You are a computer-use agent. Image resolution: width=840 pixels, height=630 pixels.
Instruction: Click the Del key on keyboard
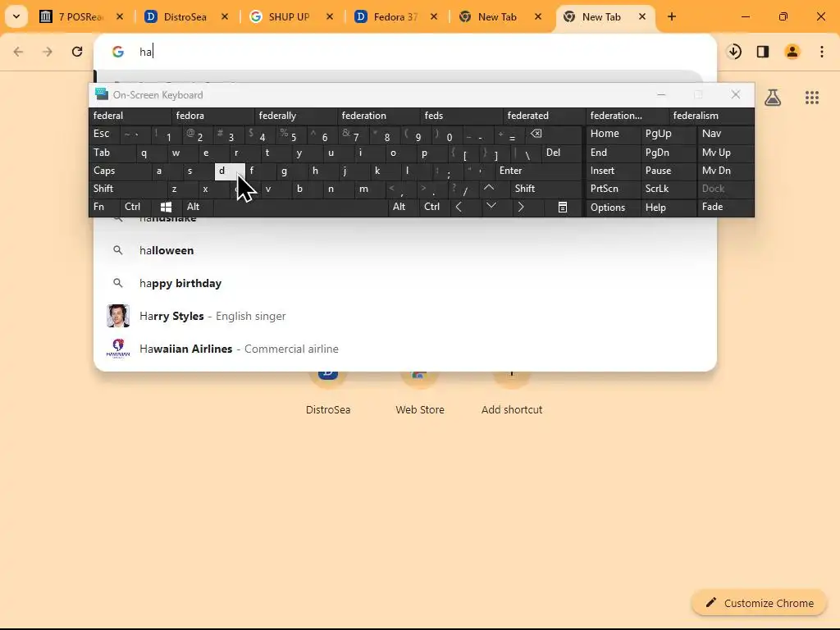tap(561, 153)
